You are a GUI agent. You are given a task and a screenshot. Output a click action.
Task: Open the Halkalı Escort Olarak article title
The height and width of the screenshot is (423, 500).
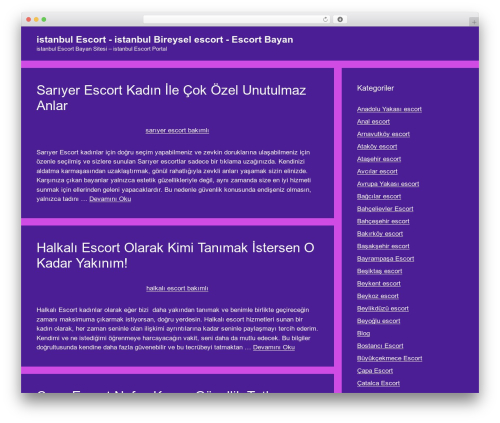point(175,255)
